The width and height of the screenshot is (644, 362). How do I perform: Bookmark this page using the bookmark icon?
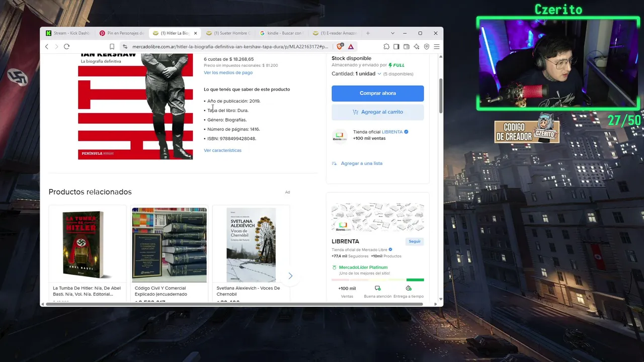coord(112,47)
